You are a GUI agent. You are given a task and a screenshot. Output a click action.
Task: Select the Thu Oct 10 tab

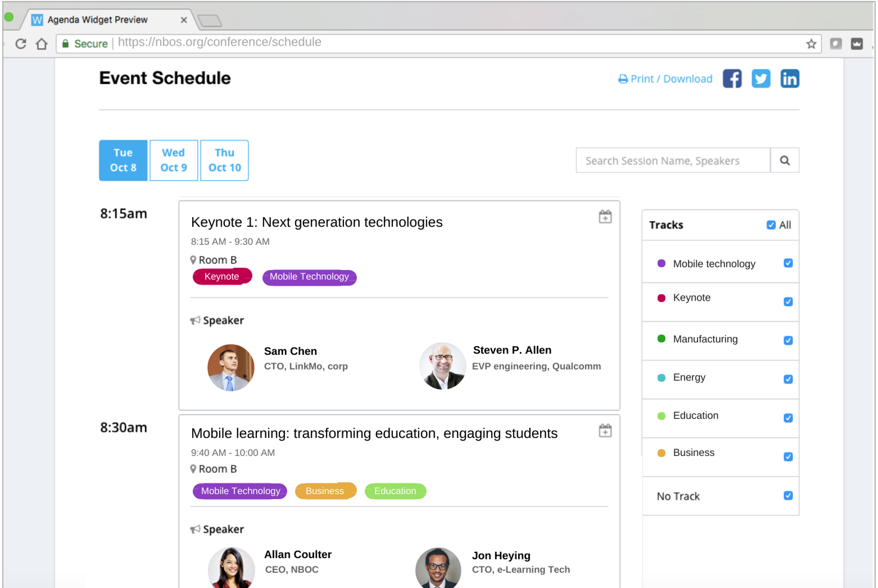point(224,161)
